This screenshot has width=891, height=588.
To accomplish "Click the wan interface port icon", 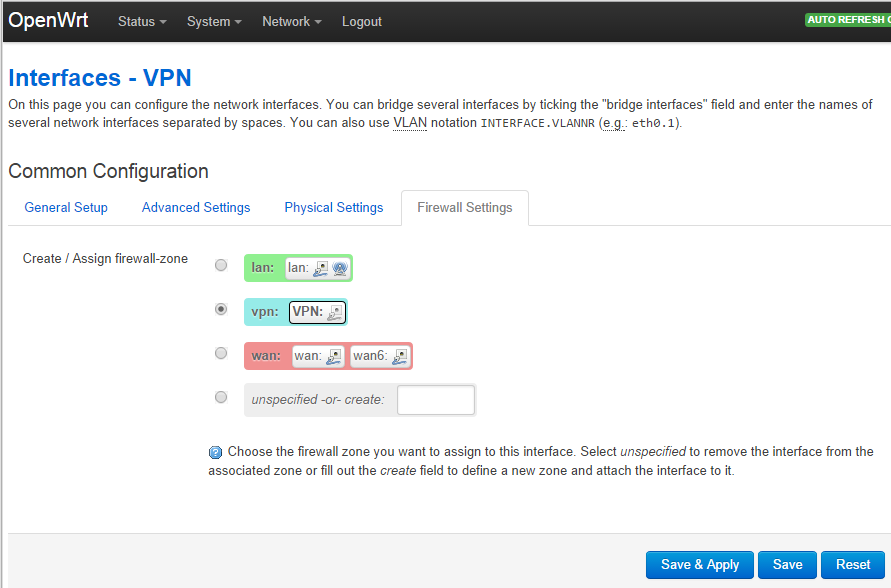I will [334, 356].
